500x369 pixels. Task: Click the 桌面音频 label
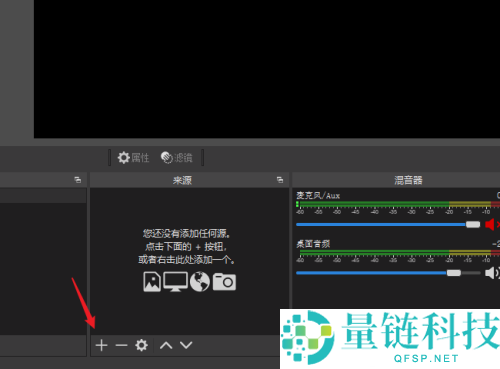313,244
